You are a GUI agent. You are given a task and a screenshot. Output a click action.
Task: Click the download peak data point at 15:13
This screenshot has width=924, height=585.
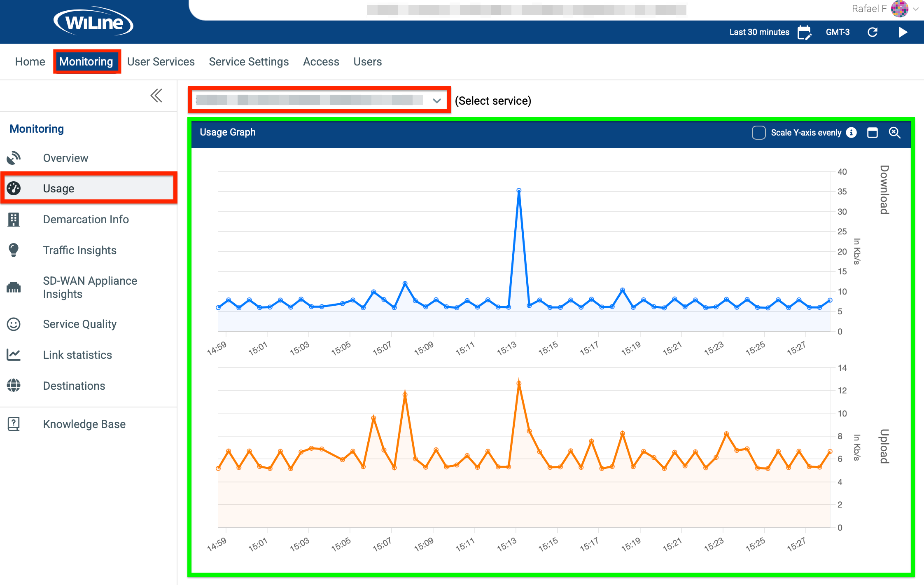tap(519, 190)
